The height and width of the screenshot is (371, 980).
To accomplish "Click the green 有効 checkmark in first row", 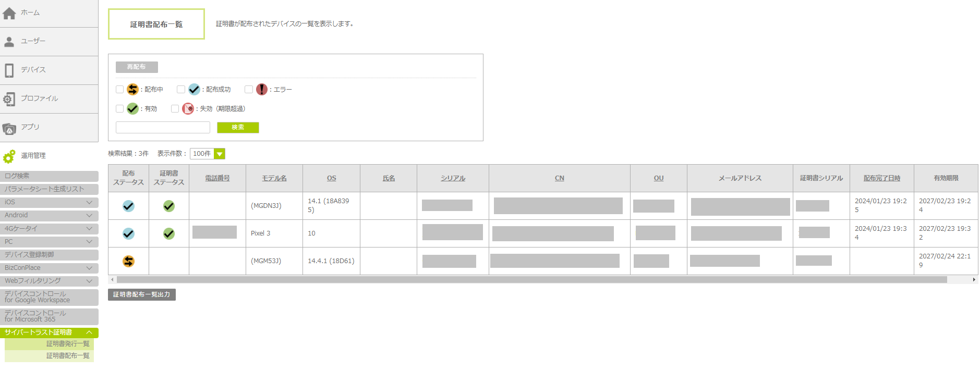I will [x=169, y=206].
